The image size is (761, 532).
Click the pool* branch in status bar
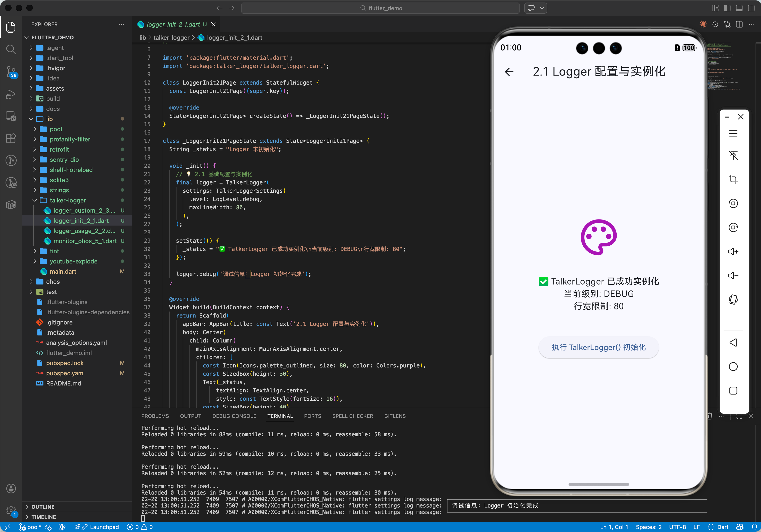tap(30, 527)
